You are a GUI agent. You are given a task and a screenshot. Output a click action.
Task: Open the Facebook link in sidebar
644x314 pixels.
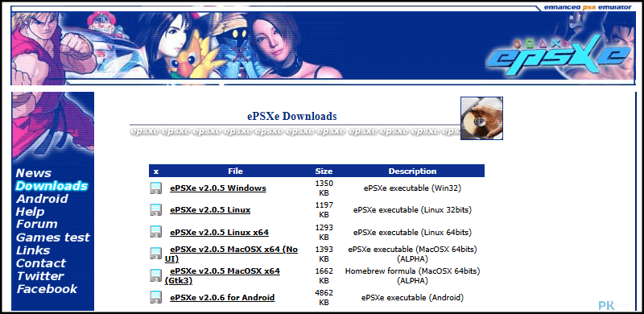47,289
